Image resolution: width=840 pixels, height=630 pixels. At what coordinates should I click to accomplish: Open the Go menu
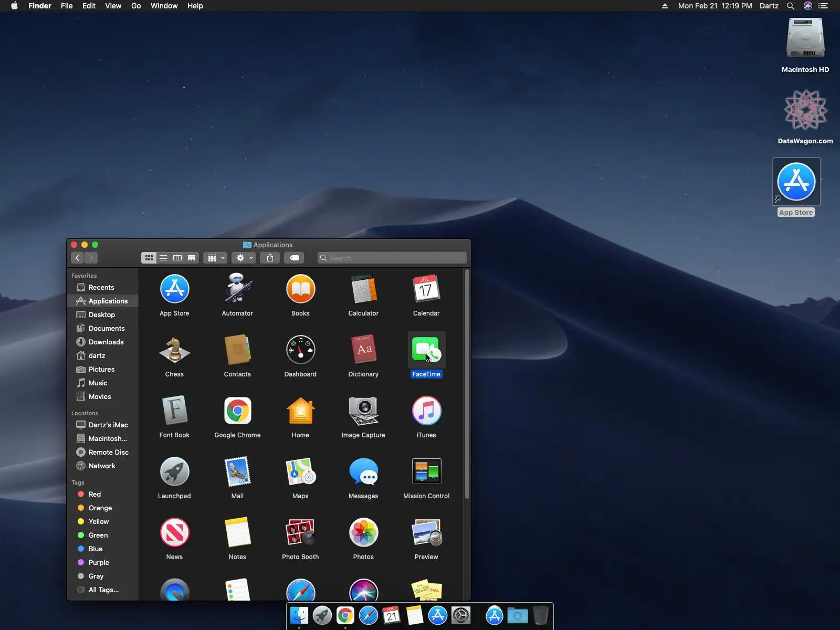point(136,6)
